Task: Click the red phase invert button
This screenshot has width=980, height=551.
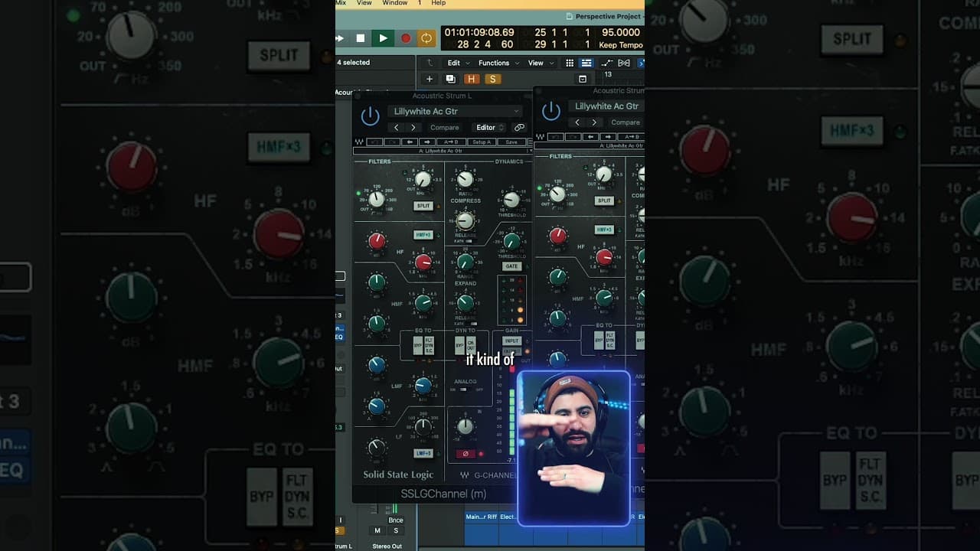Action: pos(465,454)
